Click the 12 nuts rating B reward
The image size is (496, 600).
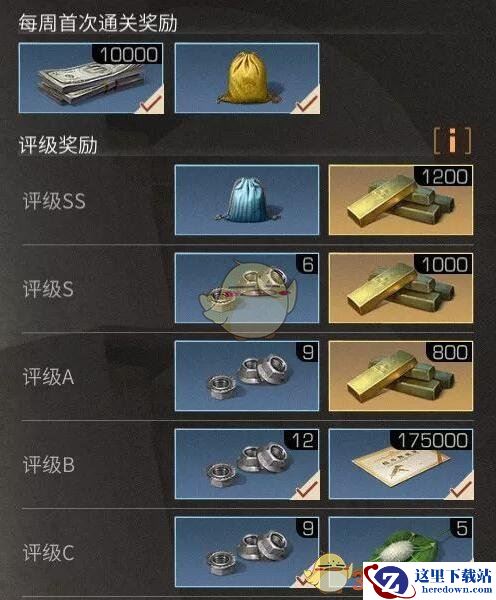(x=247, y=464)
